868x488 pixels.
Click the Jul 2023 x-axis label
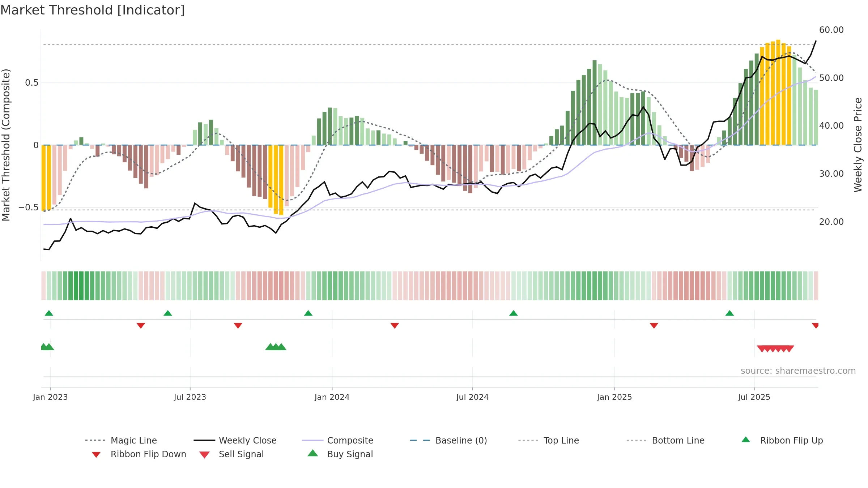click(190, 397)
